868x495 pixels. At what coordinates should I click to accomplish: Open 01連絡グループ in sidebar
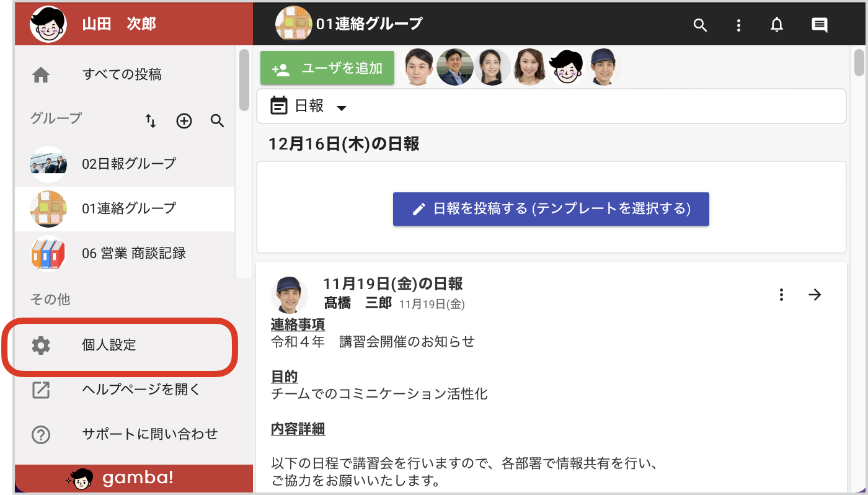(125, 209)
